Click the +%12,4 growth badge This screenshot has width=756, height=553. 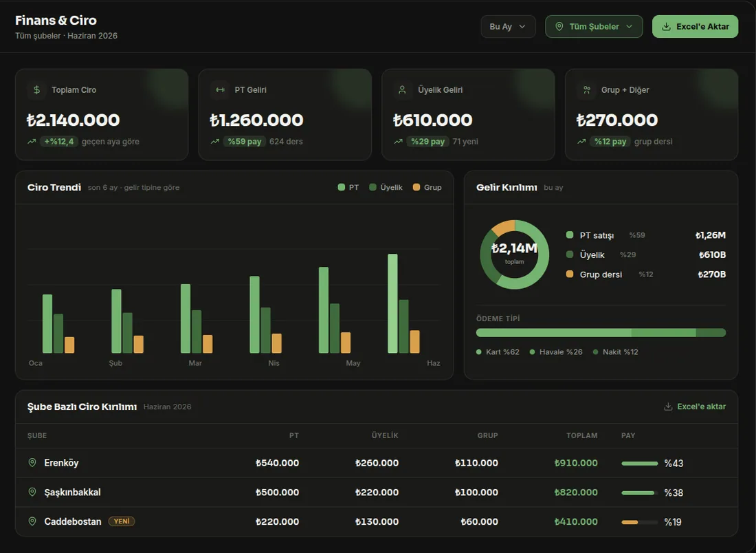click(59, 142)
